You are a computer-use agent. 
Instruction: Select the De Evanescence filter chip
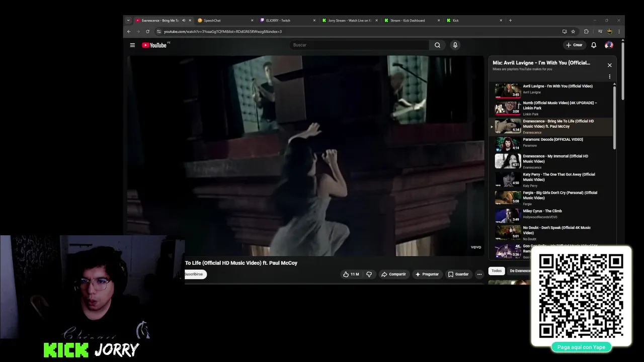520,271
